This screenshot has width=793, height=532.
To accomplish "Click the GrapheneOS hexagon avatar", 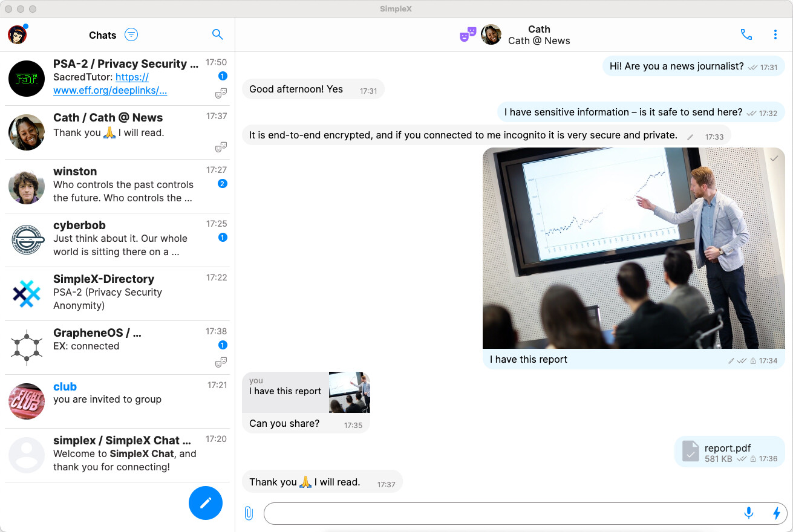I will point(27,348).
